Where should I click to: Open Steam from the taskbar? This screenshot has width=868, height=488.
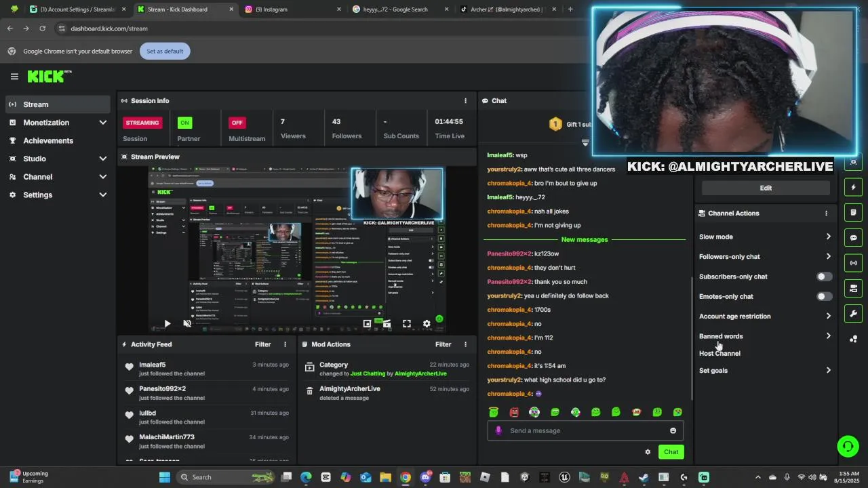[644, 477]
